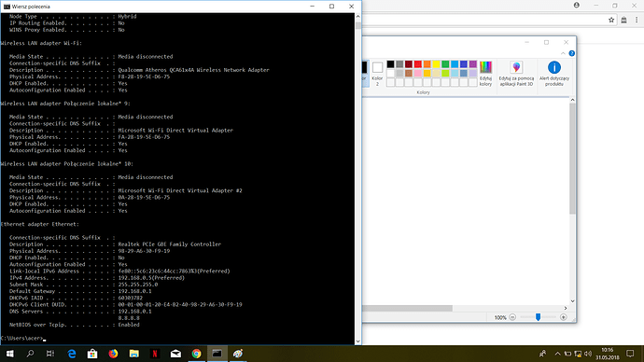This screenshot has width=644, height=362.
Task: Open File Explorer from taskbar
Action: click(x=133, y=354)
